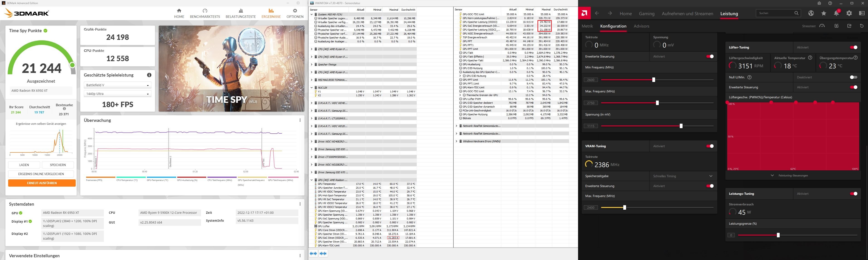Open 3DMark Optionen gear
The image size is (868, 260).
click(295, 11)
